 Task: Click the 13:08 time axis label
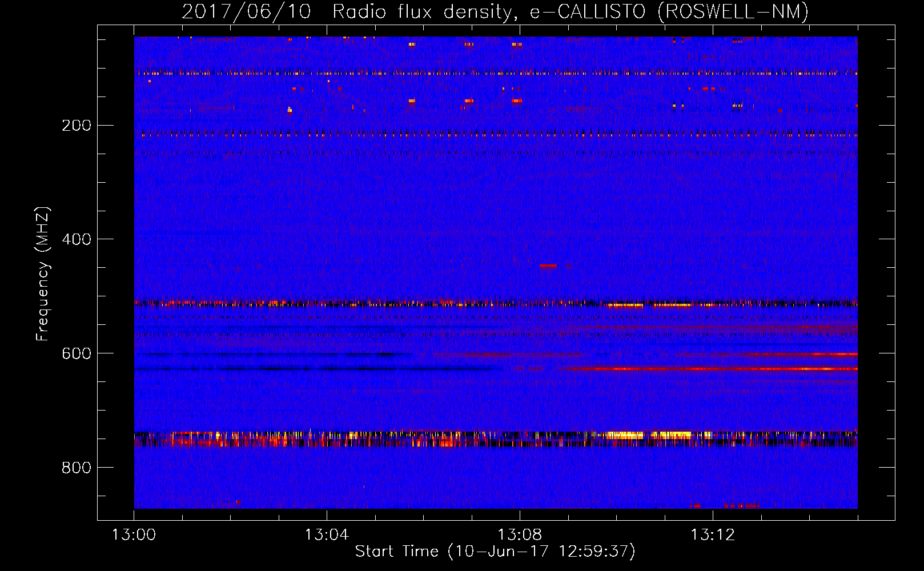click(520, 535)
